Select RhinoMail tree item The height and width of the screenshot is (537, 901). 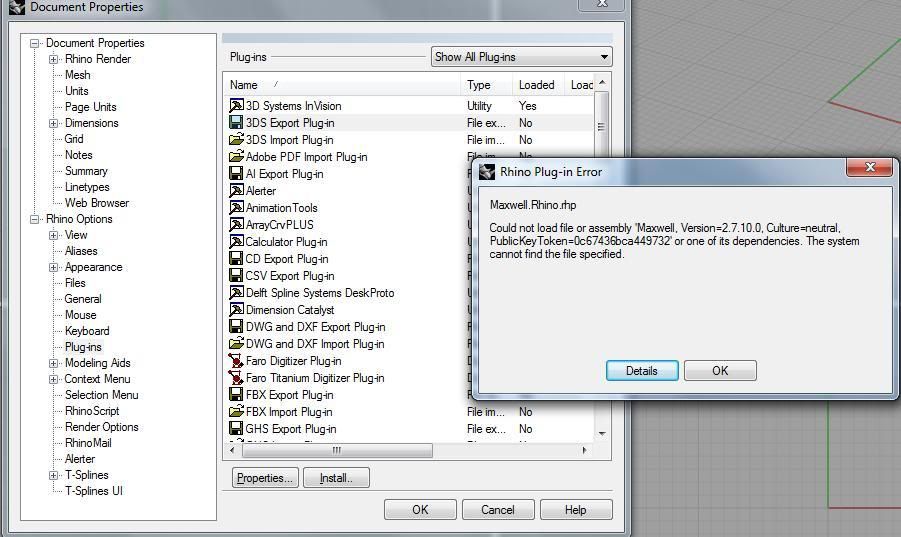point(88,443)
